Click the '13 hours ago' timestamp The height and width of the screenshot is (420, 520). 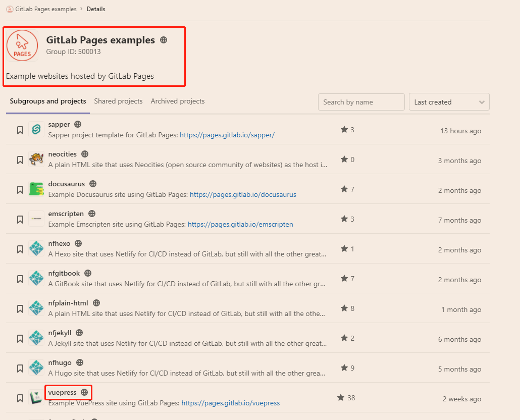click(460, 131)
